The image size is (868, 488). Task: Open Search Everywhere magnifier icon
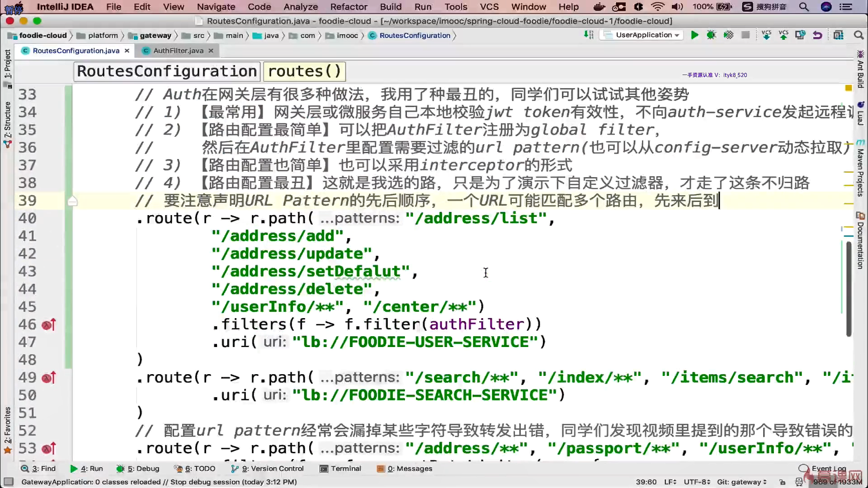pos(859,35)
